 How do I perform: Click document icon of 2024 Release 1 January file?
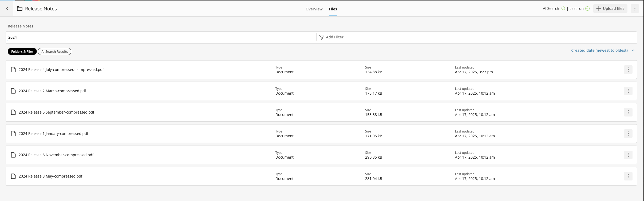pyautogui.click(x=13, y=134)
